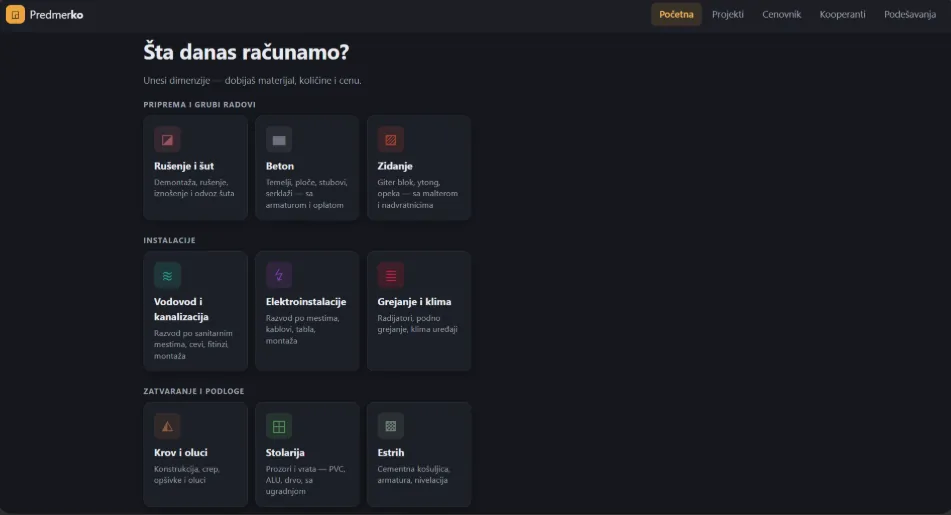Click the Cementna košuljica description

click(414, 474)
